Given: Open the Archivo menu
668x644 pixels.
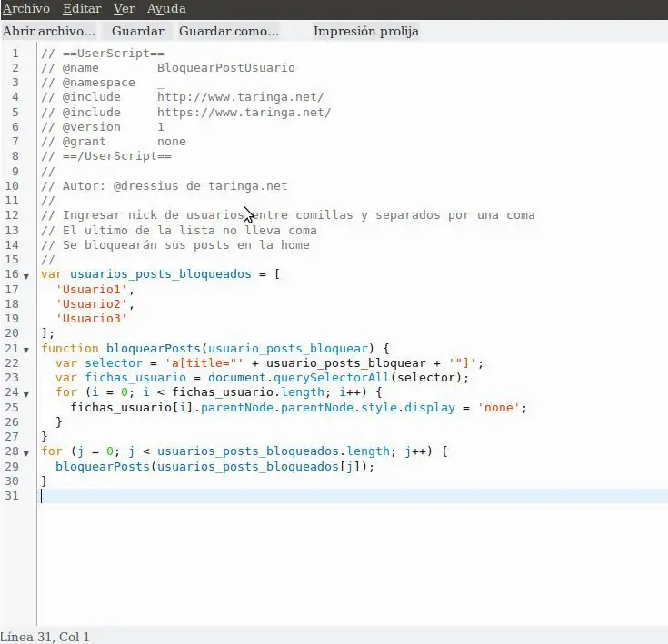Looking at the screenshot, I should point(25,8).
